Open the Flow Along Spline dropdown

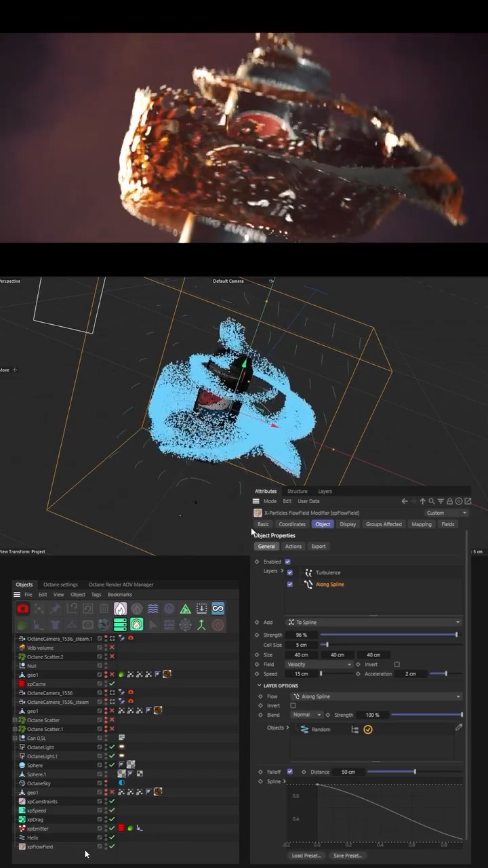(376, 696)
